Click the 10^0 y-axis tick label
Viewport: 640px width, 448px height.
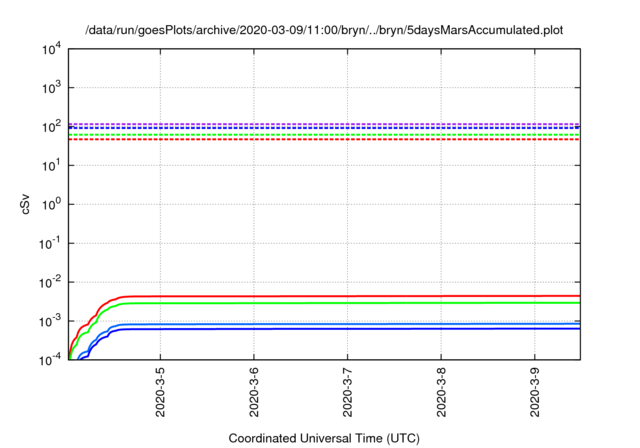pos(51,204)
